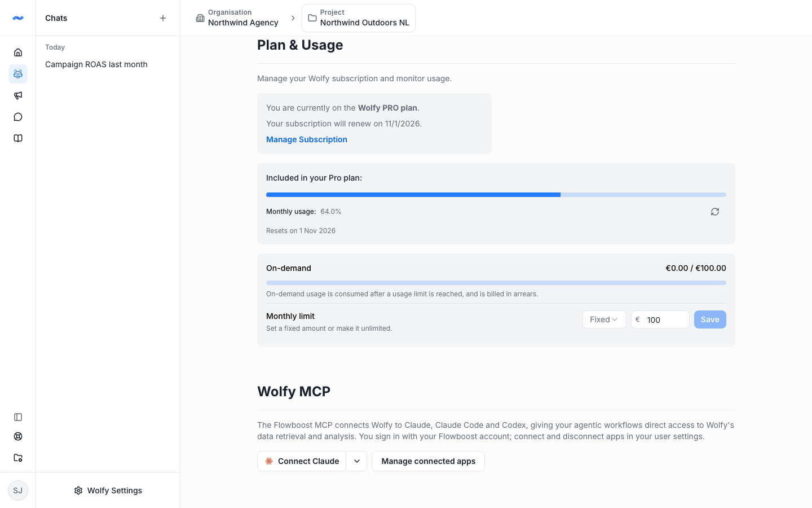The width and height of the screenshot is (812, 508).
Task: Open the Northwind Outdoors NL project selector
Action: (x=359, y=18)
